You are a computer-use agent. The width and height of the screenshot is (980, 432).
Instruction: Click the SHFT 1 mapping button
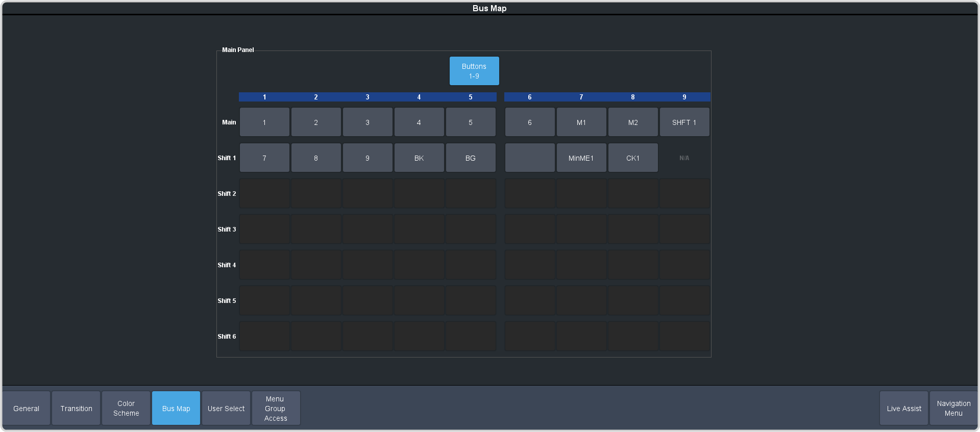[x=684, y=122]
